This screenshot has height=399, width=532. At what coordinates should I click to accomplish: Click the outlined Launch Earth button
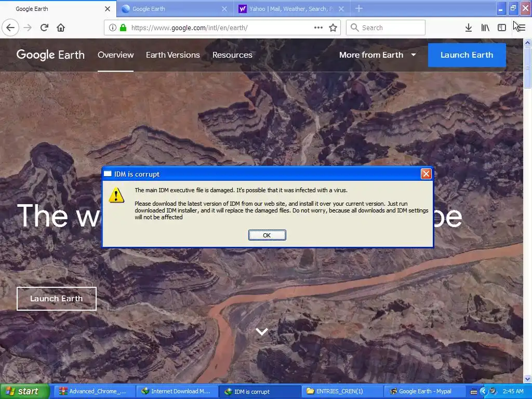point(56,299)
